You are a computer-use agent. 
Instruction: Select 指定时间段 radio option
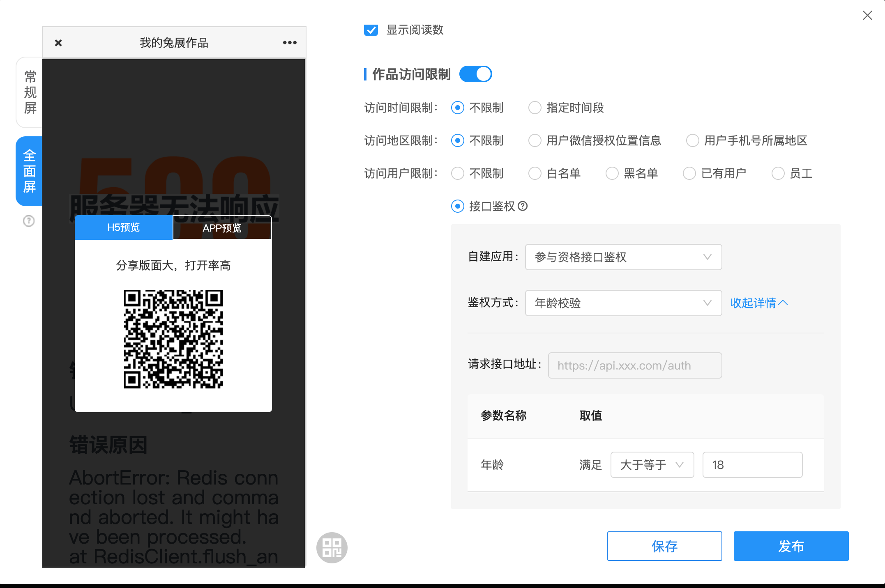click(x=535, y=108)
